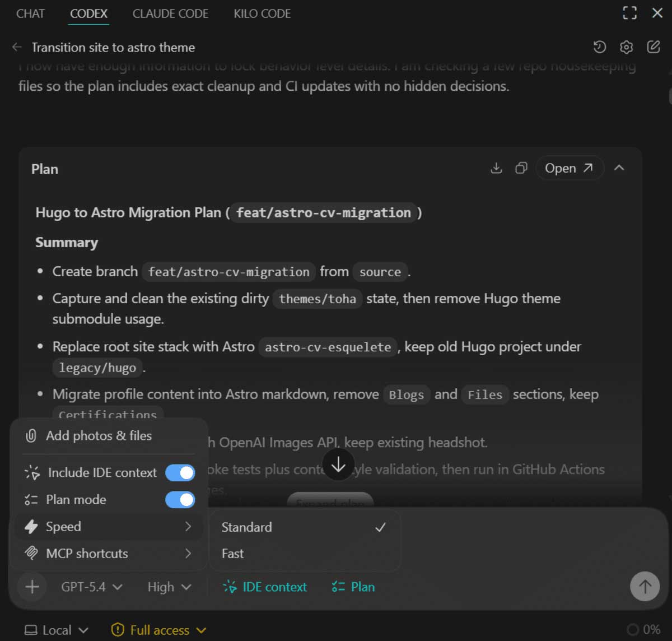Click the send message arrow button
The height and width of the screenshot is (641, 672).
[x=645, y=587]
